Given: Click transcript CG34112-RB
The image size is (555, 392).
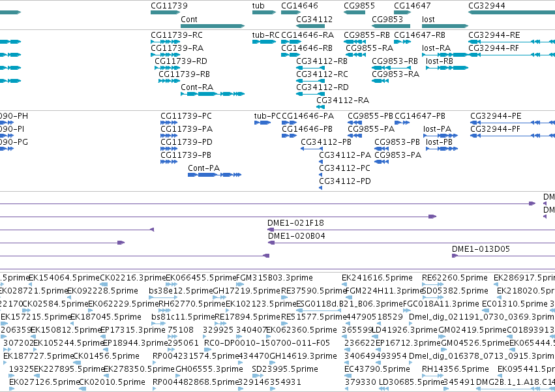Looking at the screenshot, I should point(310,68).
